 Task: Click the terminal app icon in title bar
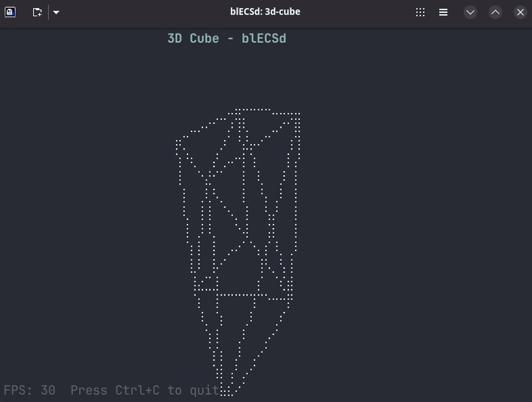pyautogui.click(x=10, y=12)
